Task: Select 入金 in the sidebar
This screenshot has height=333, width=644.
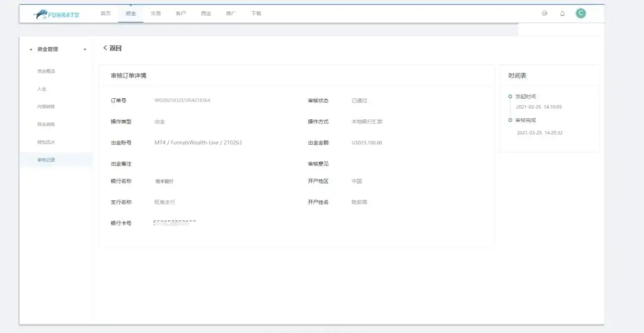Action: tap(42, 89)
